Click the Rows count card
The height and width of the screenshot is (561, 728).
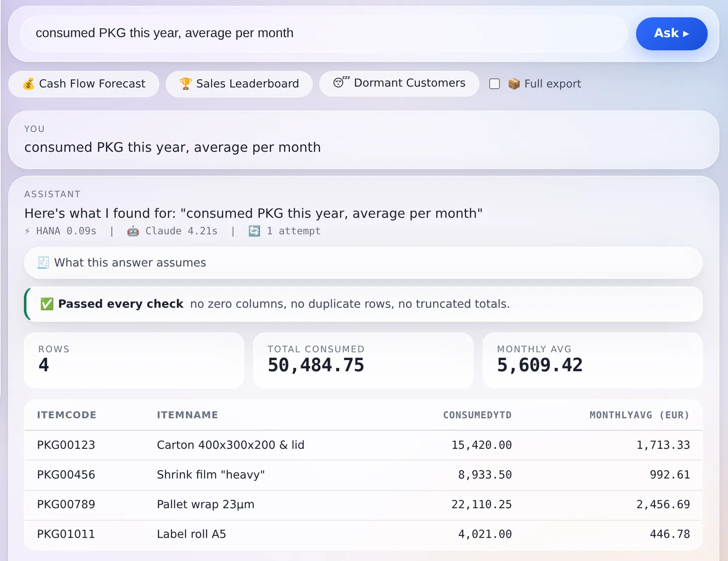pyautogui.click(x=134, y=360)
